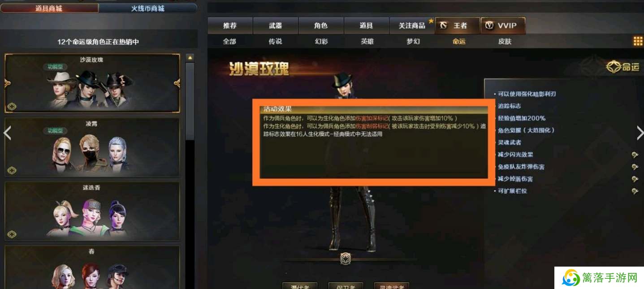644x289 pixels.
Task: Click the gear icon beside 可扩展栏位
Action: [x=635, y=191]
